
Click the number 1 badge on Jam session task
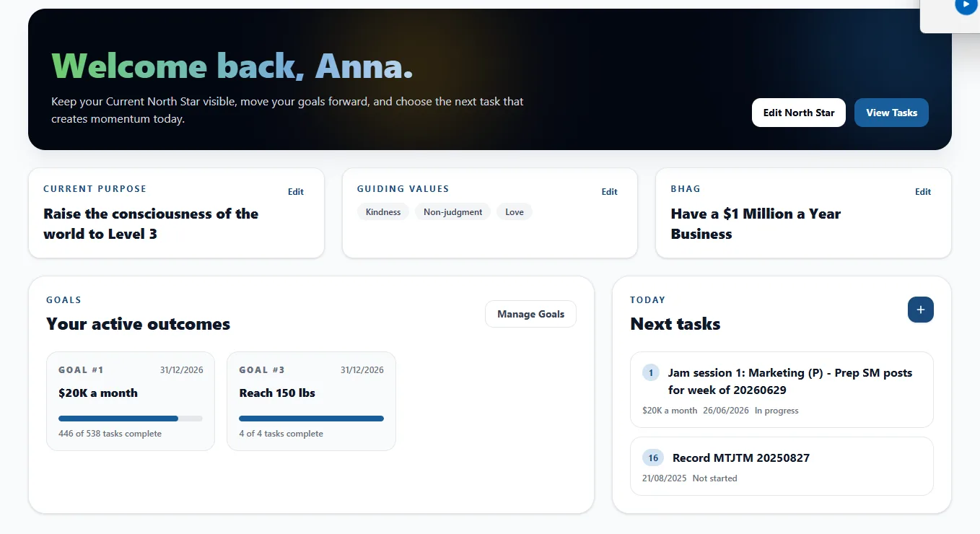pos(651,373)
